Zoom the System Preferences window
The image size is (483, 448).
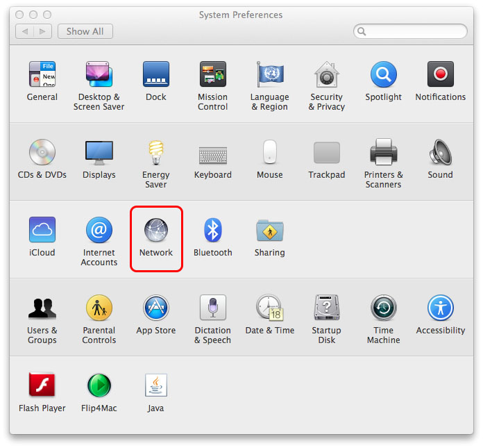point(47,15)
